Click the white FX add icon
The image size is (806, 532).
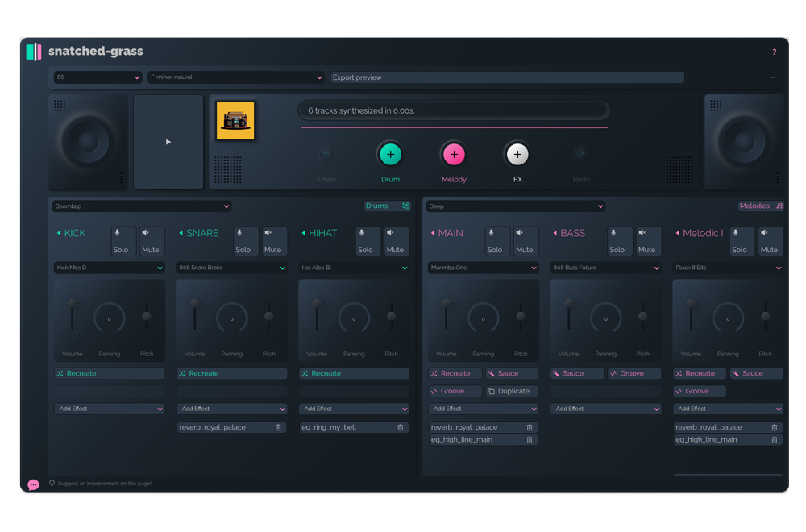(517, 154)
